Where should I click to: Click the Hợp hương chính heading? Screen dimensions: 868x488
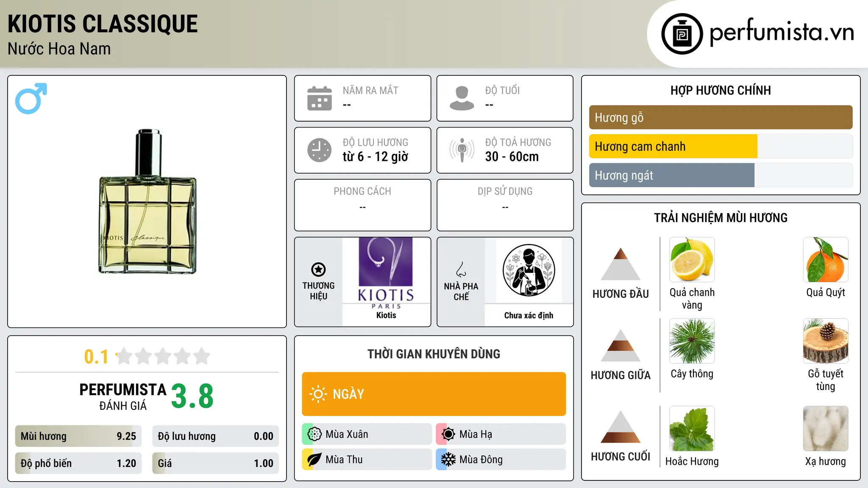tap(721, 90)
